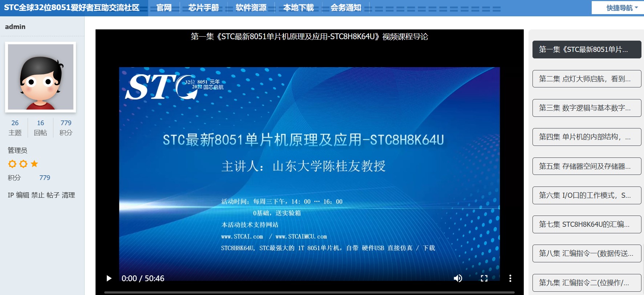Select episode 第九集 汇编指令二

pos(587,283)
